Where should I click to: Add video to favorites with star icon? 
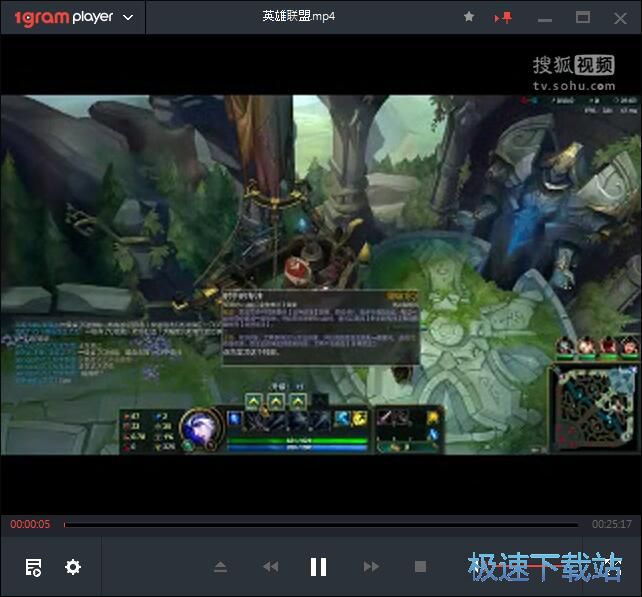(469, 17)
